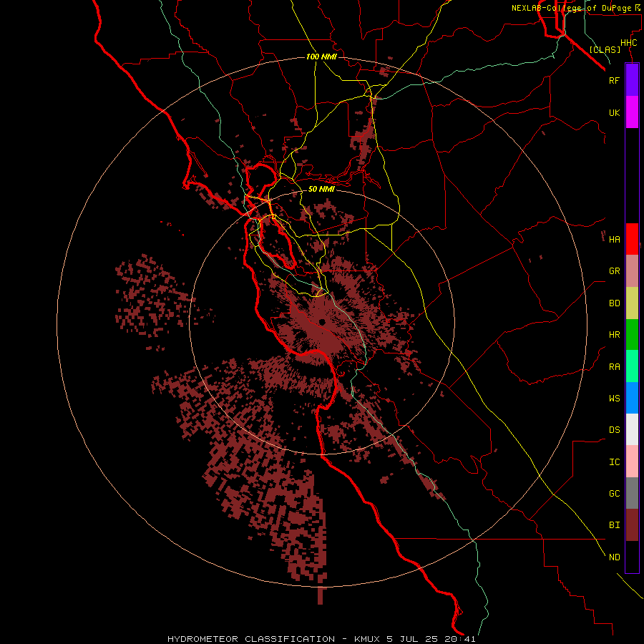Click the UK legend label
Viewport: 644px width, 644px height.
tap(614, 112)
